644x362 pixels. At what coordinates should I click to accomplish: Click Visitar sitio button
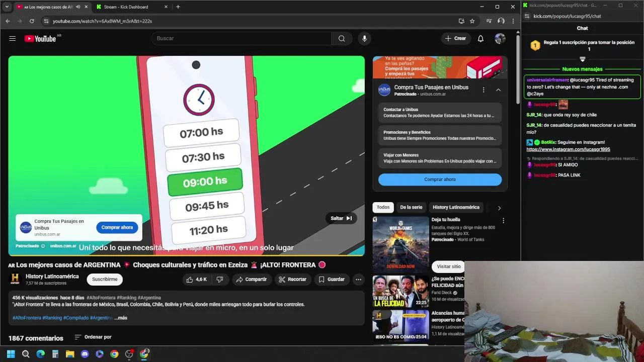point(448,266)
